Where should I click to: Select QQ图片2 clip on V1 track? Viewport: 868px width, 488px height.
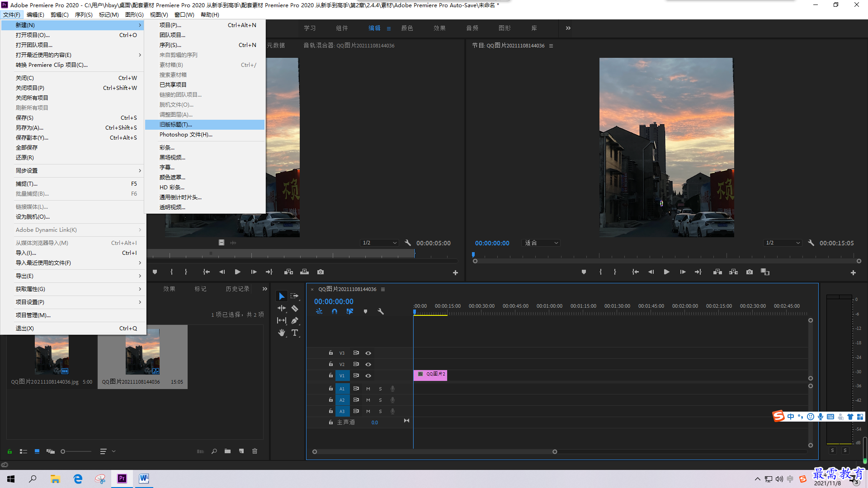pos(430,375)
